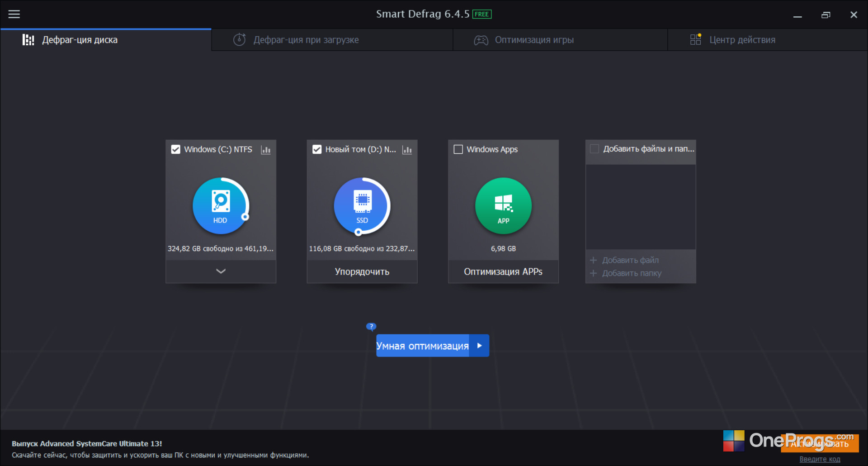Click the boot-time defrag clock icon
This screenshot has height=466, width=868.
click(x=240, y=40)
